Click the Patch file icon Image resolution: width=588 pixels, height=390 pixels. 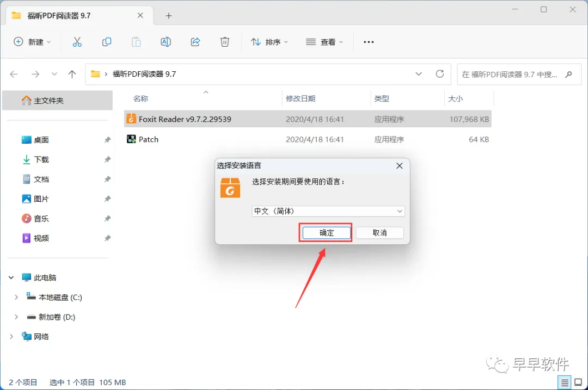(x=131, y=139)
